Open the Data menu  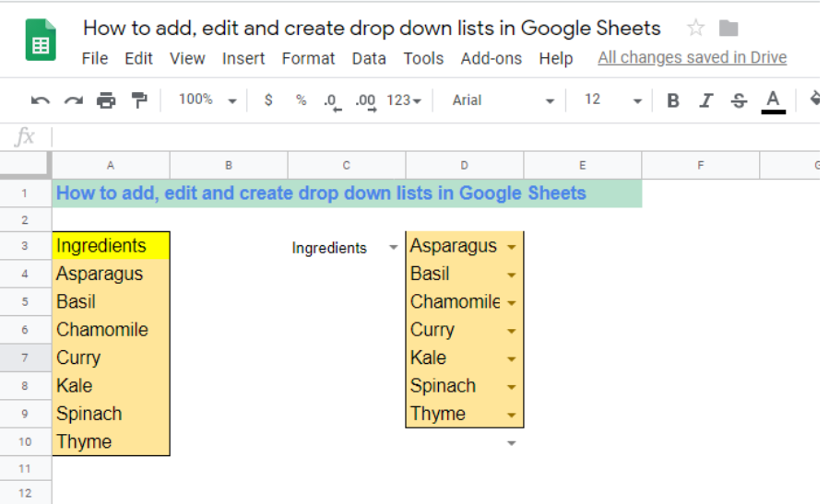[369, 58]
